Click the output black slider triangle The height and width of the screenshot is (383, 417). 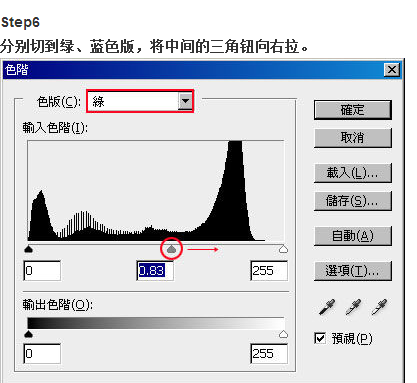click(x=29, y=334)
